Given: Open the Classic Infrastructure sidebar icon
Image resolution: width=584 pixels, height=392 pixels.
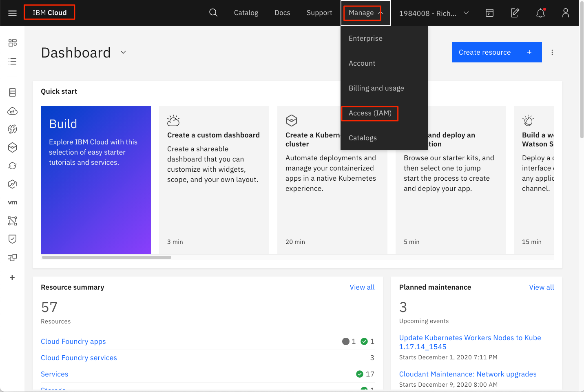Looking at the screenshot, I should tap(12, 93).
